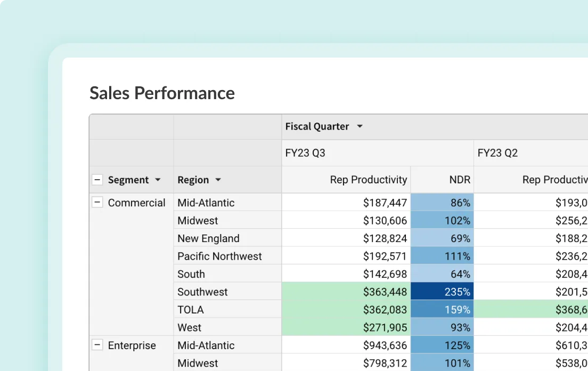588x371 pixels.
Task: Select the TOLA region row label
Action: tap(190, 309)
